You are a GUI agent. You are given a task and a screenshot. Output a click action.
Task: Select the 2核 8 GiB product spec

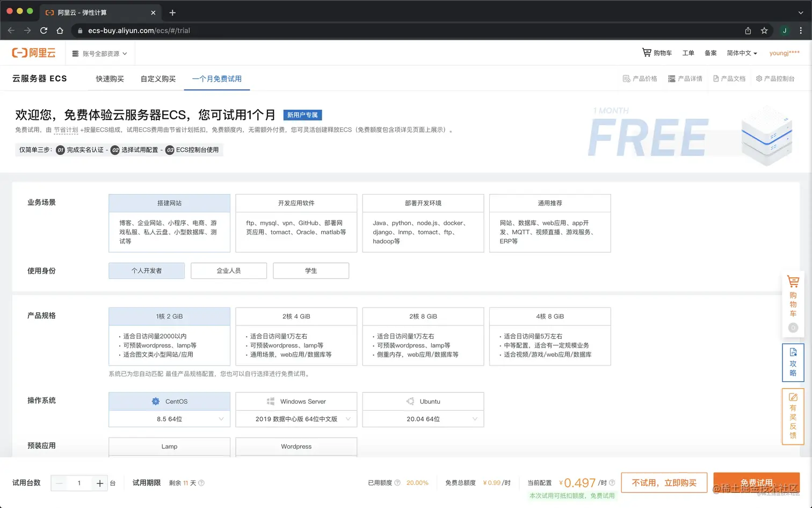[x=423, y=336]
